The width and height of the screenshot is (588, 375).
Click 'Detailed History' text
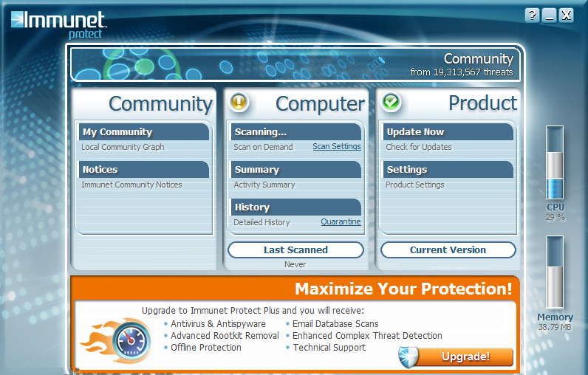[x=261, y=222]
